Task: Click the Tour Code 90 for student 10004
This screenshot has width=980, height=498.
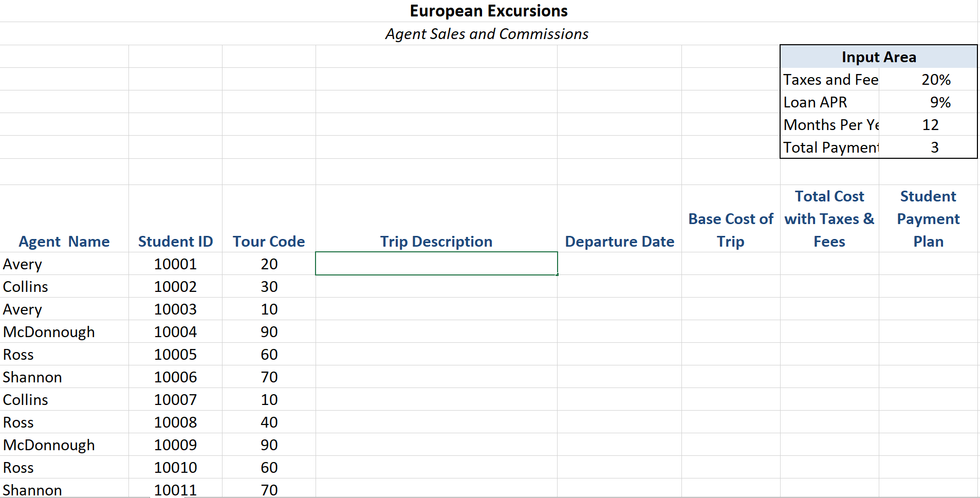Action: (x=269, y=331)
